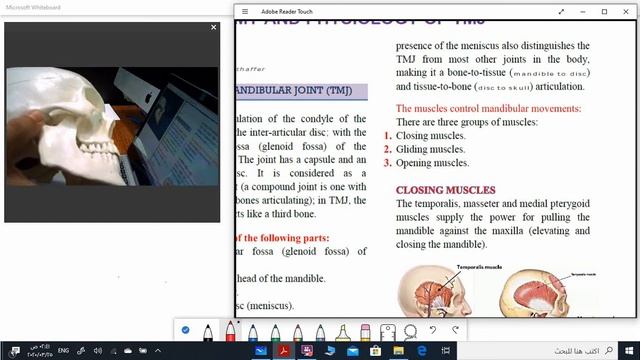The height and width of the screenshot is (360, 640).
Task: Open the Action Center notifications icon
Action: [x=15, y=351]
